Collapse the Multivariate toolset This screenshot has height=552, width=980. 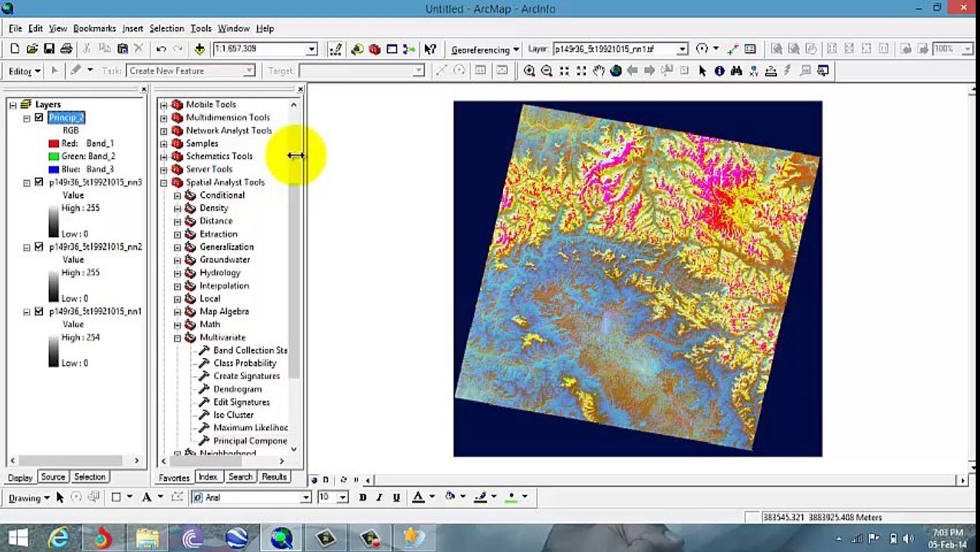pos(177,337)
